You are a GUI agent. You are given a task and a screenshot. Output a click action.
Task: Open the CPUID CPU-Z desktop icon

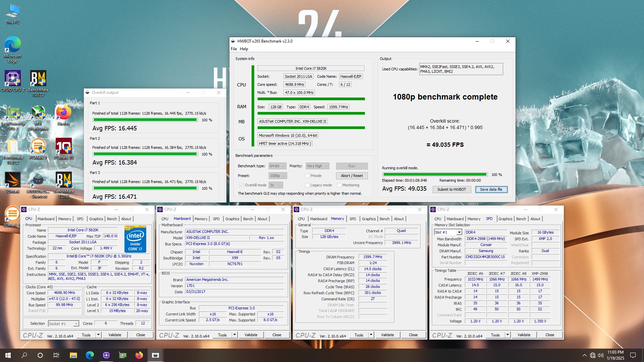click(x=13, y=81)
